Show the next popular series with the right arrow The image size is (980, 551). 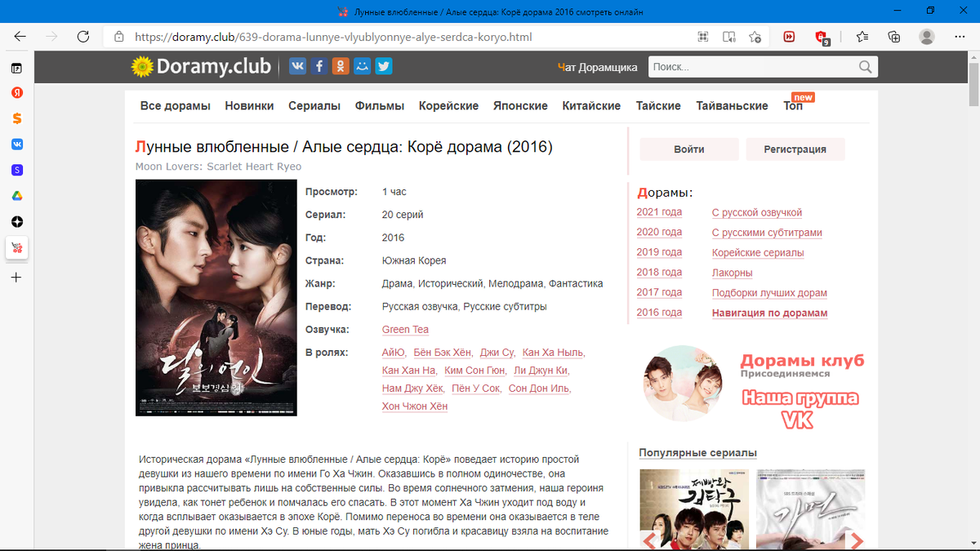pyautogui.click(x=855, y=540)
